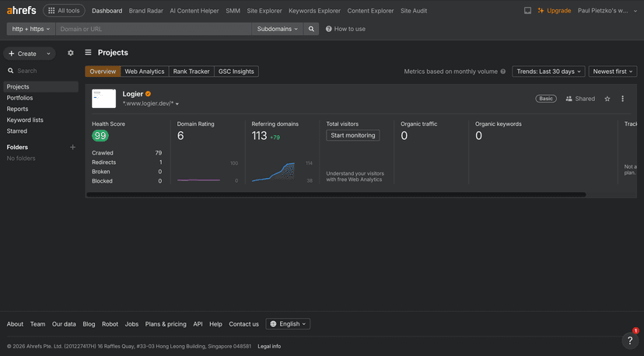Image resolution: width=644 pixels, height=356 pixels.
Task: Click the magnifier search button
Action: click(311, 29)
